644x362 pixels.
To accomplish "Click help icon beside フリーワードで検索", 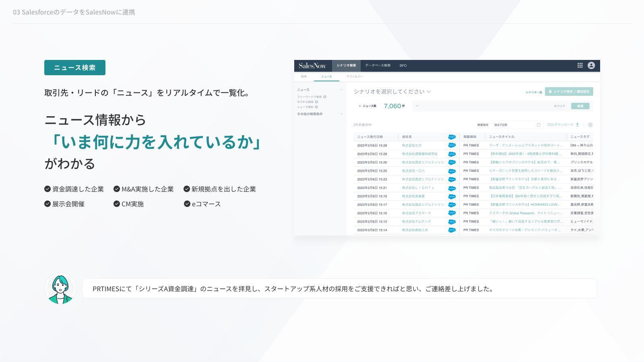I will (x=325, y=97).
